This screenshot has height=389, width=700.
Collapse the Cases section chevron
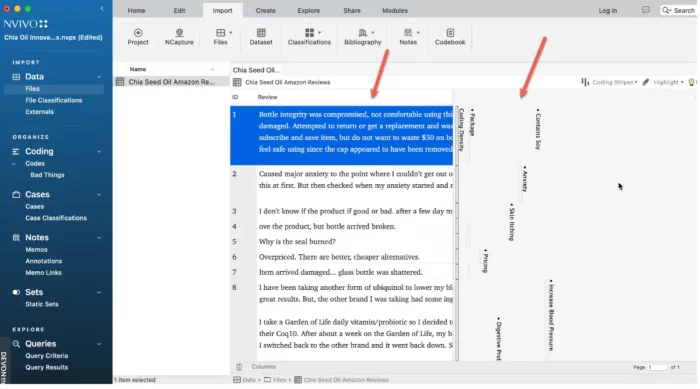point(99,195)
